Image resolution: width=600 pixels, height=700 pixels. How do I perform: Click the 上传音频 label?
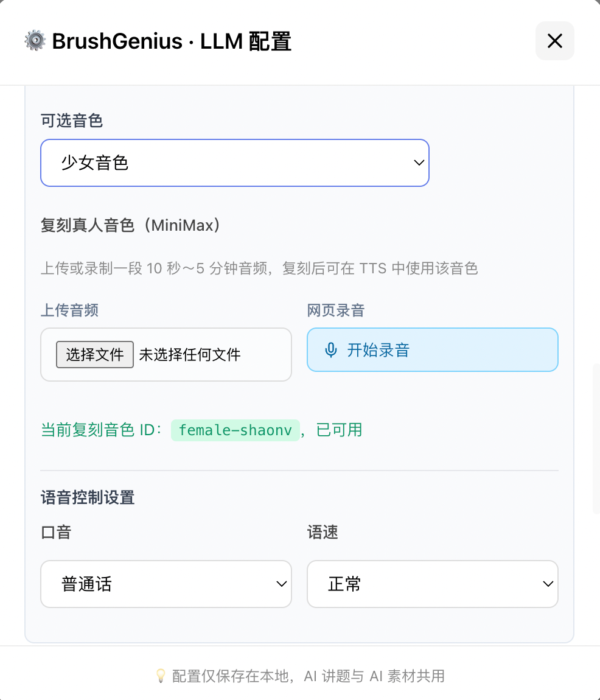click(69, 310)
